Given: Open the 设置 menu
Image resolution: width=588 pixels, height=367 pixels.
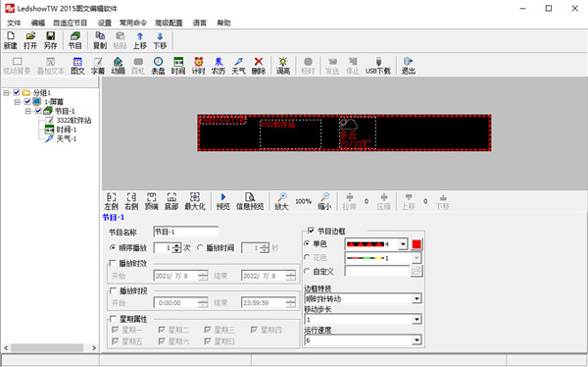Looking at the screenshot, I should [104, 23].
